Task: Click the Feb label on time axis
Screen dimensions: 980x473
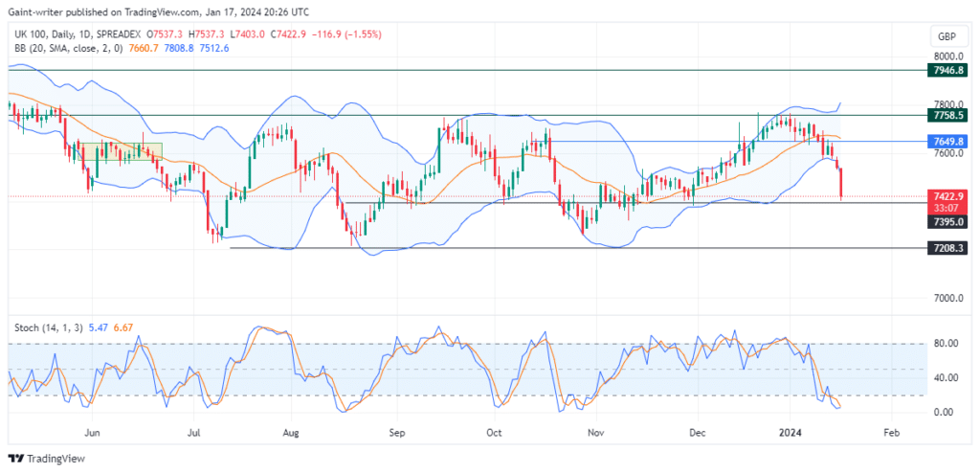Action: [x=891, y=433]
